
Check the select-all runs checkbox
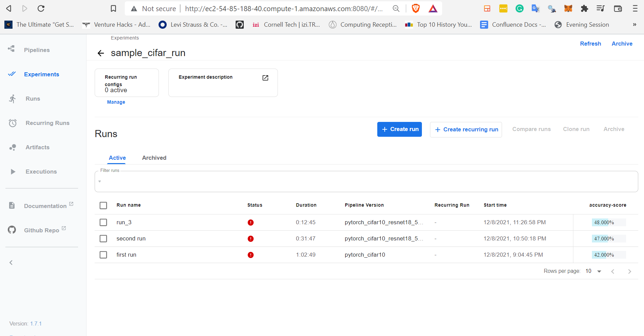point(103,205)
